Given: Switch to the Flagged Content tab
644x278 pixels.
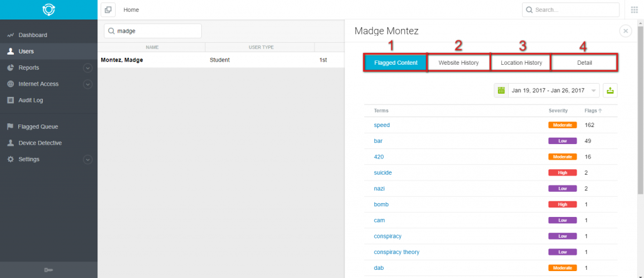Looking at the screenshot, I should point(396,63).
